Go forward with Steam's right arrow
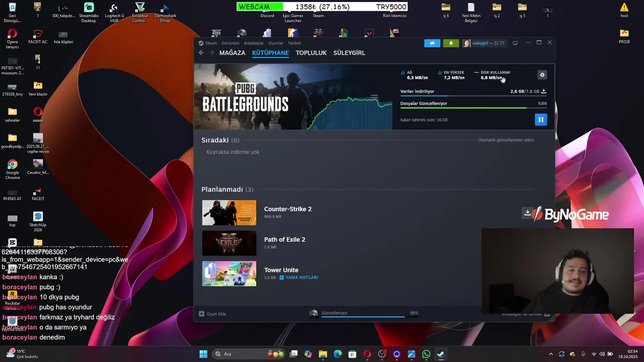 point(211,53)
